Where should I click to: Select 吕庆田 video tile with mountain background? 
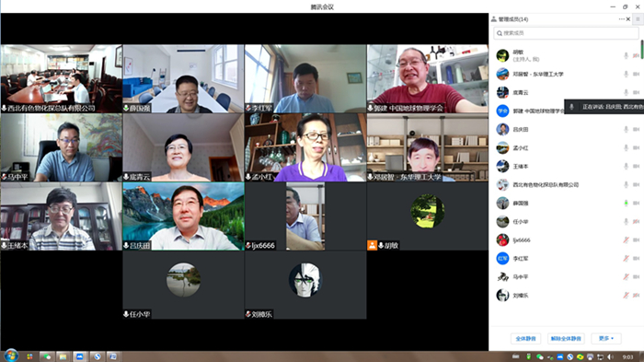click(x=183, y=216)
